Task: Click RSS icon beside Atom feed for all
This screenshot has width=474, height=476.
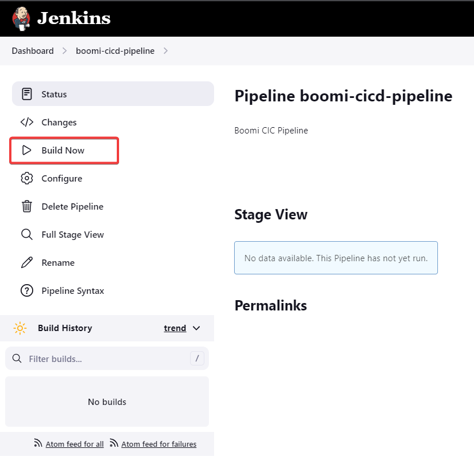Action: [x=38, y=443]
